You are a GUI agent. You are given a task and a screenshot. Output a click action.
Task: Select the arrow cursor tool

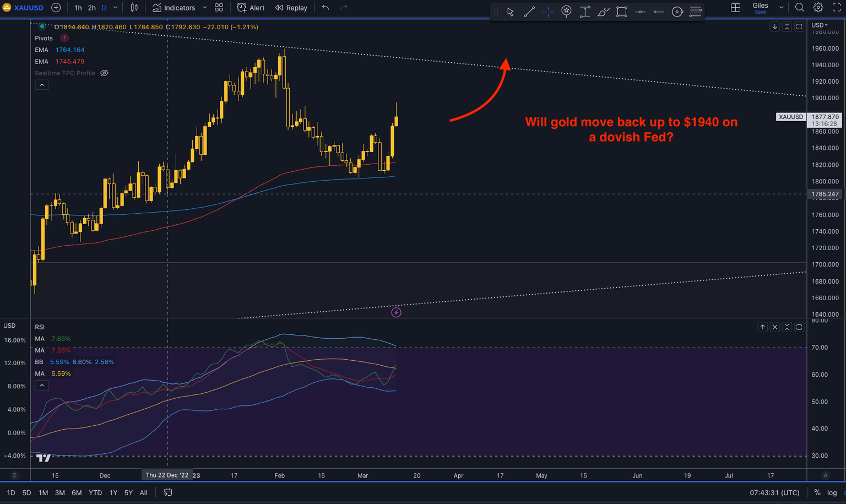[511, 12]
